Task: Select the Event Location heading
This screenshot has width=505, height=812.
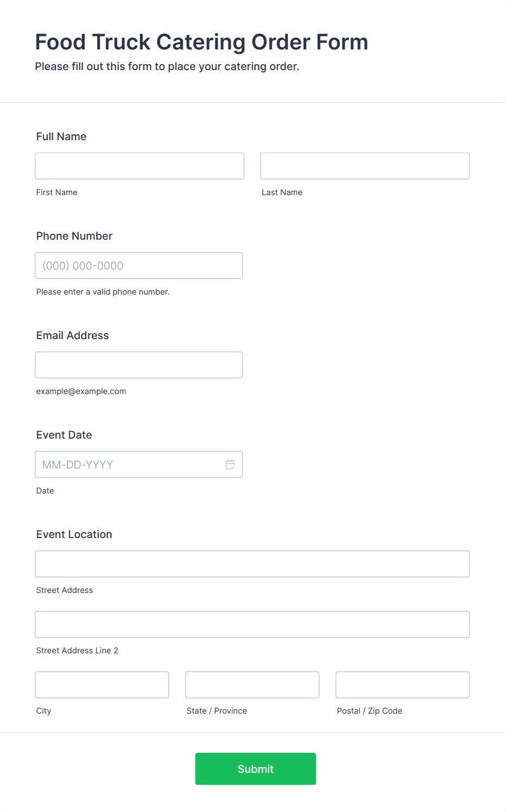Action: click(x=74, y=534)
